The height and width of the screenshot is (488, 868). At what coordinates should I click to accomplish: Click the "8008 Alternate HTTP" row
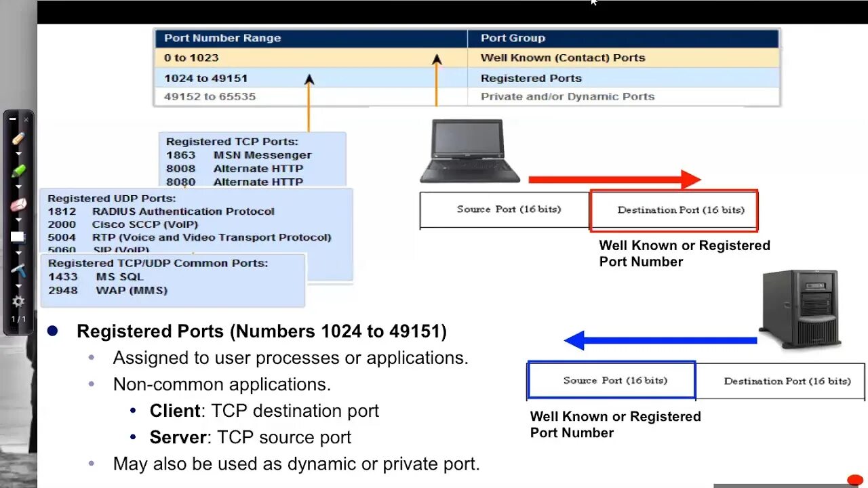click(x=235, y=169)
